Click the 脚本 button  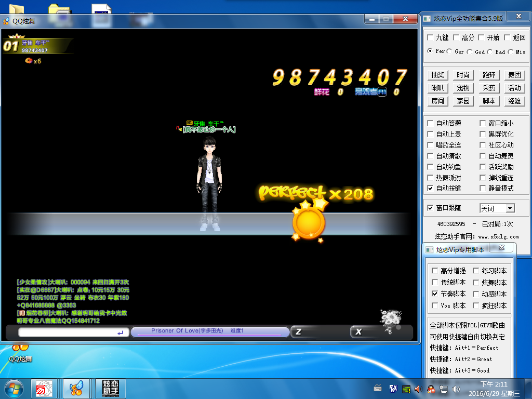tap(489, 101)
